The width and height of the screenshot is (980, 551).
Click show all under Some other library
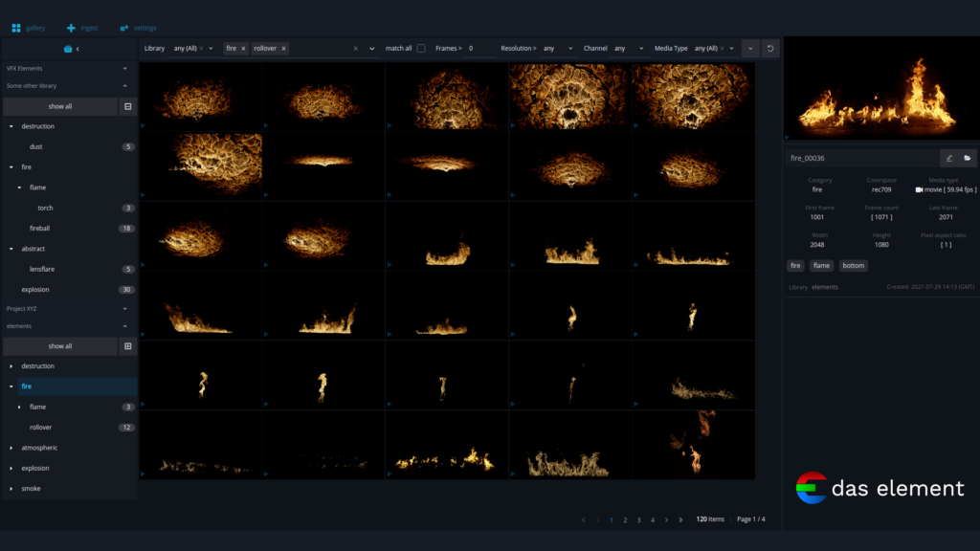(60, 107)
